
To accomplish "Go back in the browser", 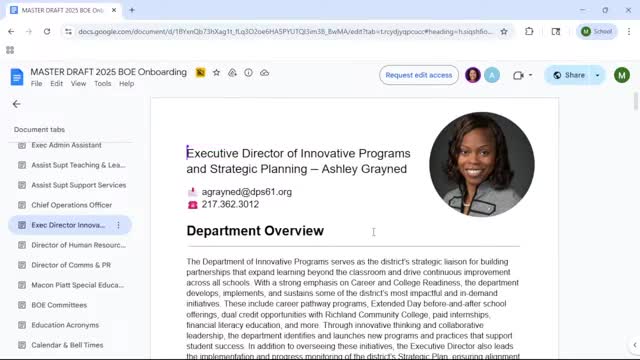I will pos(11,31).
